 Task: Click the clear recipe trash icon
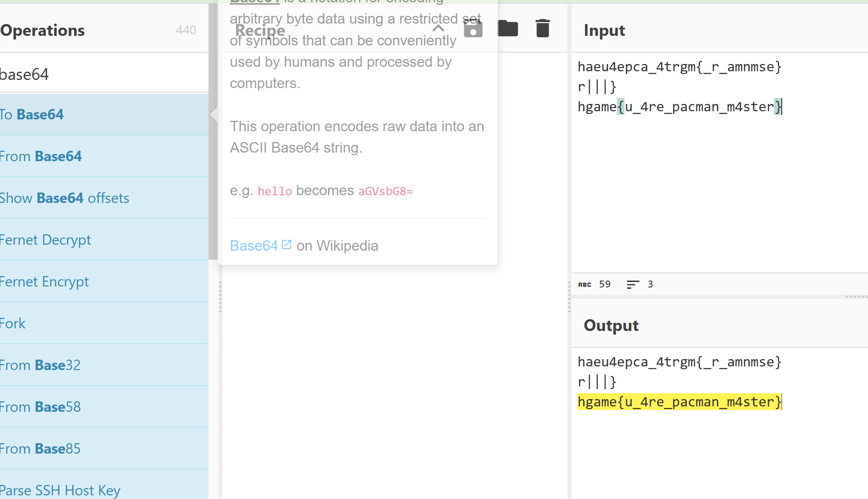[x=542, y=29]
